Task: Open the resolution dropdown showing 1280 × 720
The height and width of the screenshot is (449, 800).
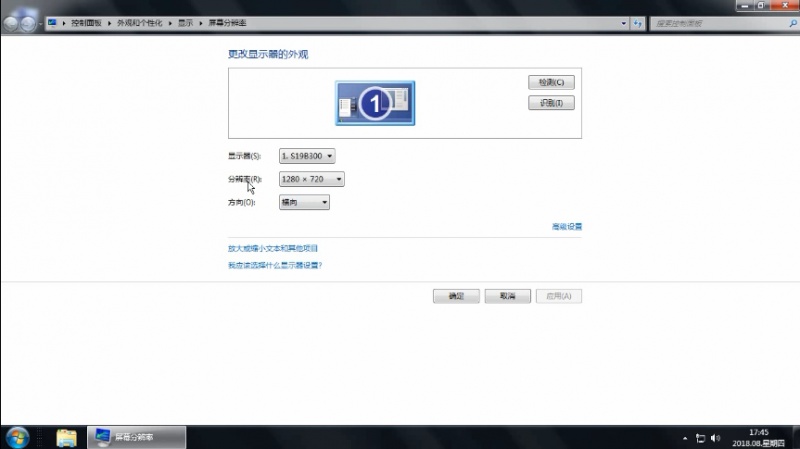Action: (x=311, y=179)
